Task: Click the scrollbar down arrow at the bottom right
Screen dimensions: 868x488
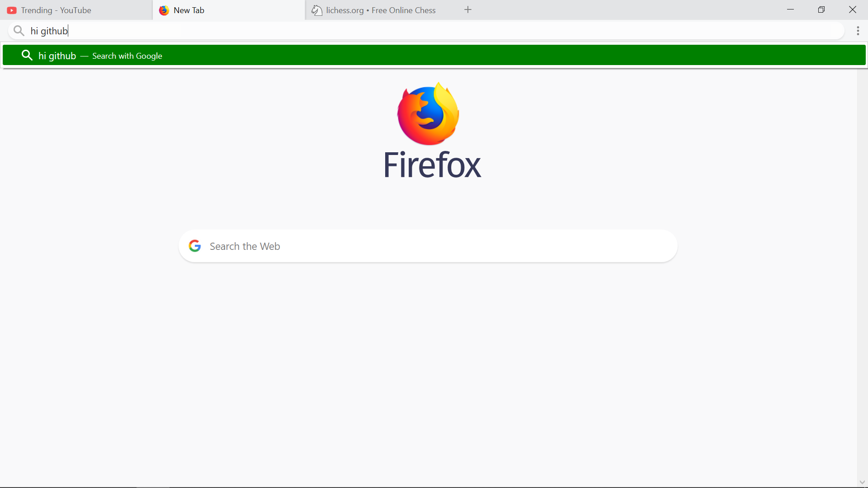Action: [x=862, y=482]
